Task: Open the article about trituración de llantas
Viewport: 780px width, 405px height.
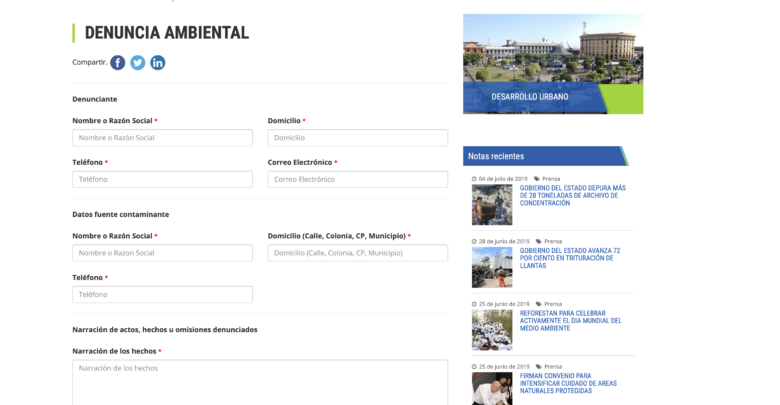Action: (x=570, y=258)
